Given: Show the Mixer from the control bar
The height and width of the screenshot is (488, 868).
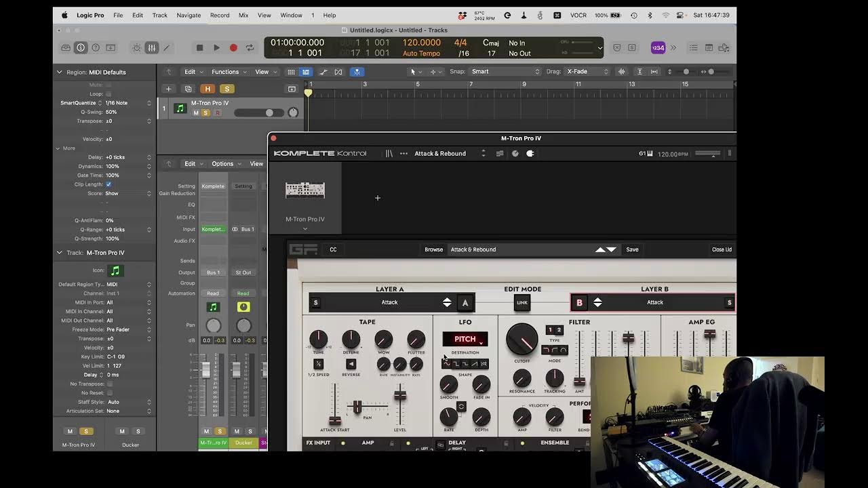Looking at the screenshot, I should pos(152,47).
